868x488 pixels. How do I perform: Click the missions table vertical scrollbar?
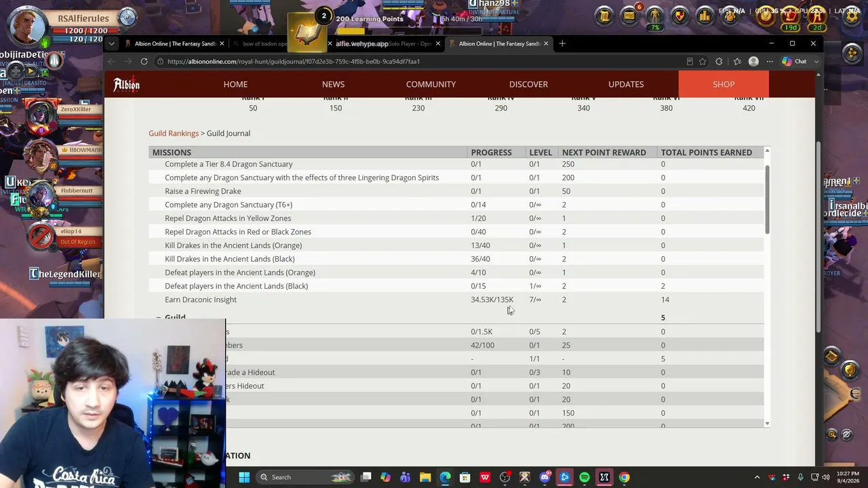767,200
